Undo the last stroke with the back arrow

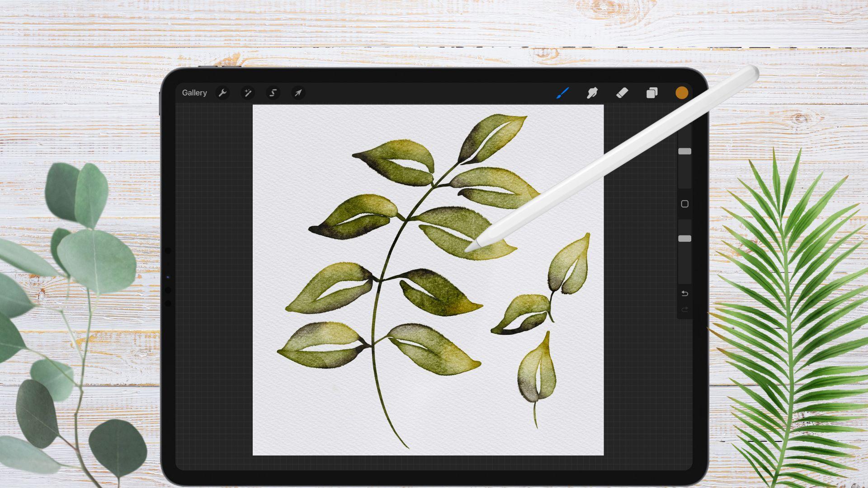(x=684, y=293)
